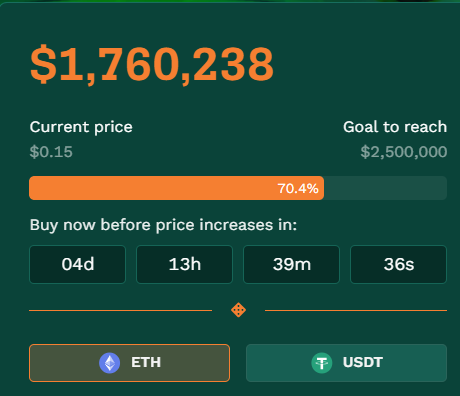The width and height of the screenshot is (460, 396).
Task: Click the orange filled progress bar
Action: (x=176, y=188)
